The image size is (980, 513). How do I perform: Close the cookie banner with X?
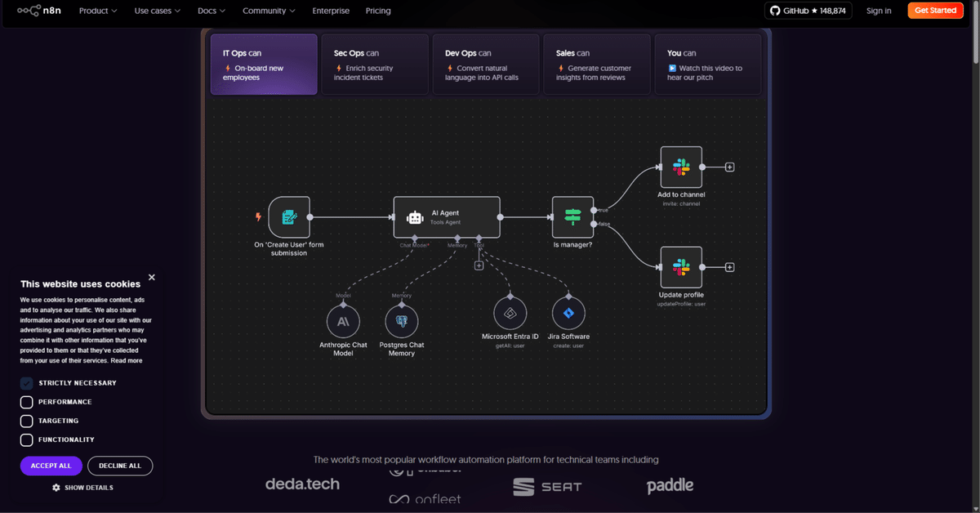point(152,278)
